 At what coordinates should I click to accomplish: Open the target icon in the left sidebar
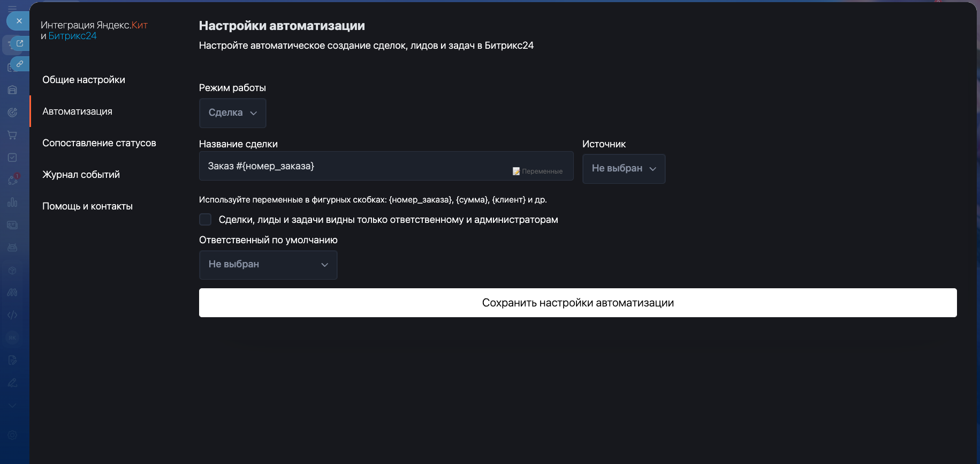12,113
